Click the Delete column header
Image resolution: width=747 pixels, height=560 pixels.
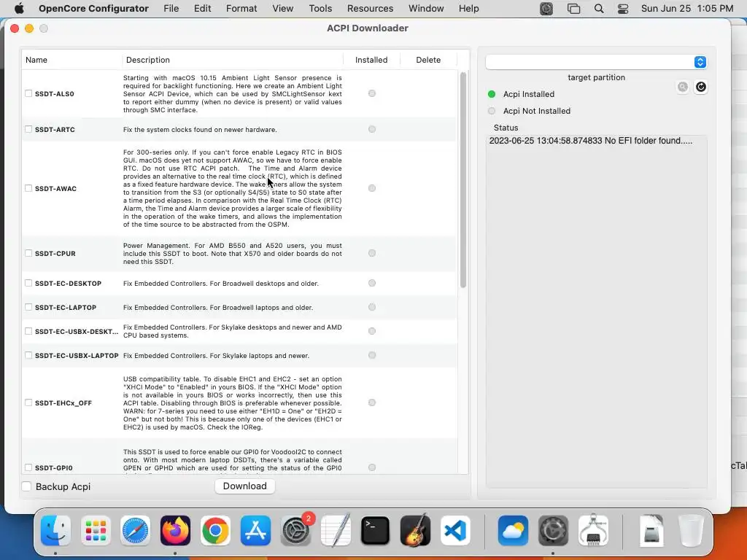pyautogui.click(x=428, y=60)
